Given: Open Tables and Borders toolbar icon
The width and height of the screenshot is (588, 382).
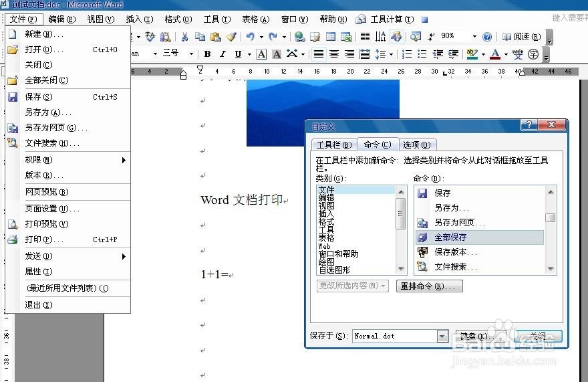Looking at the screenshot, I should point(315,37).
